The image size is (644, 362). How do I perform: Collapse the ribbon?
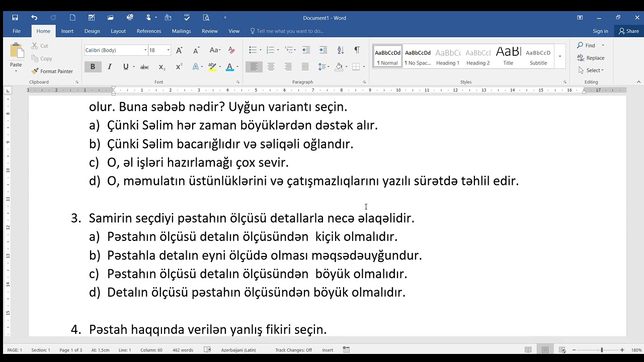[639, 82]
